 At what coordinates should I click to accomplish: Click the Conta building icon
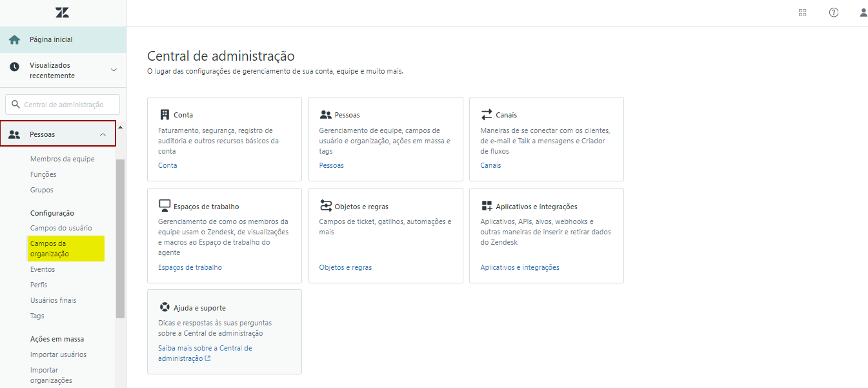click(x=165, y=115)
